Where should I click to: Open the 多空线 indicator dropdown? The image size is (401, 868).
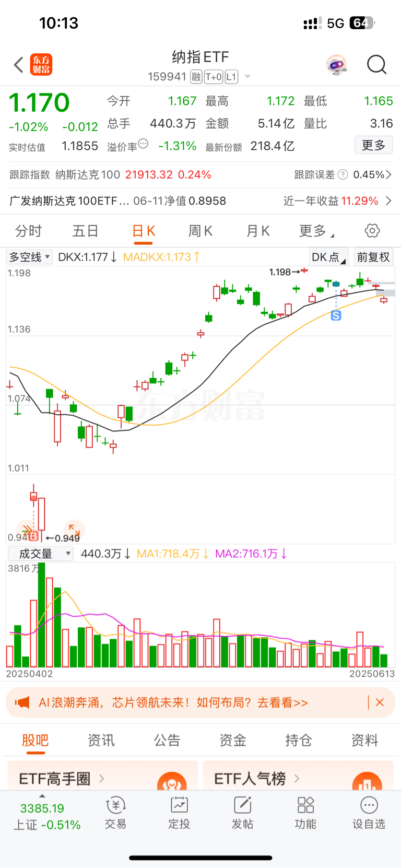point(29,257)
